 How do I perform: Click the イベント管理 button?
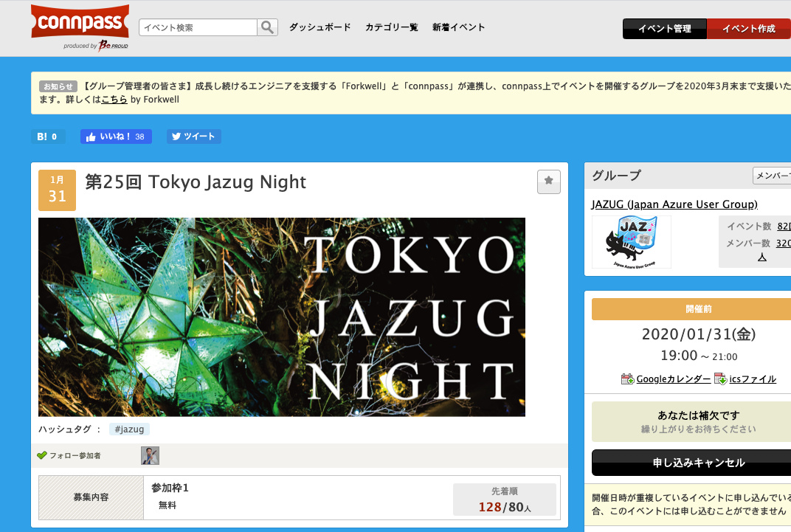click(664, 29)
